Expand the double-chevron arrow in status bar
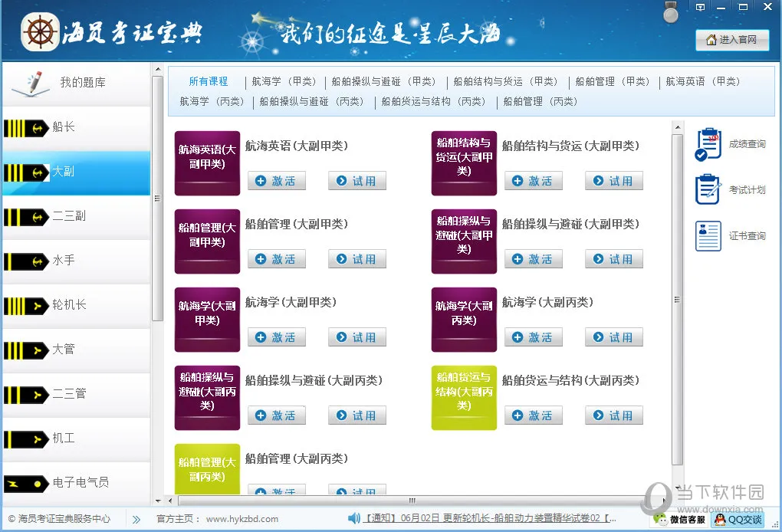This screenshot has width=782, height=532. pos(136,519)
